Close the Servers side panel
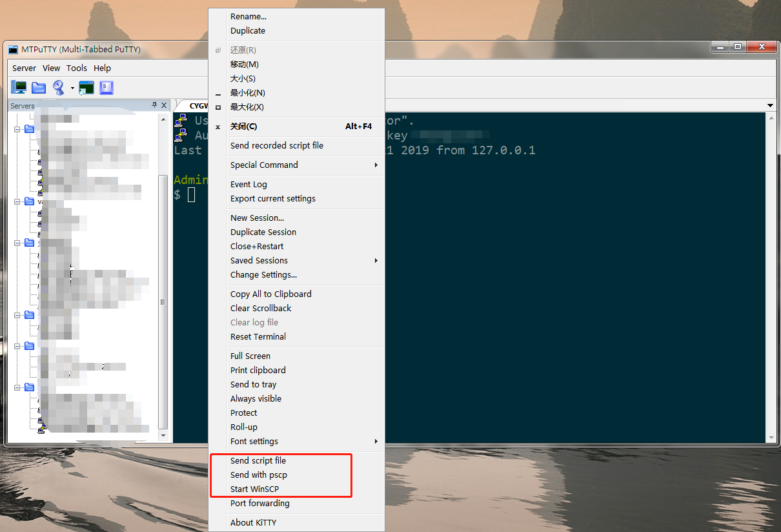 (164, 105)
